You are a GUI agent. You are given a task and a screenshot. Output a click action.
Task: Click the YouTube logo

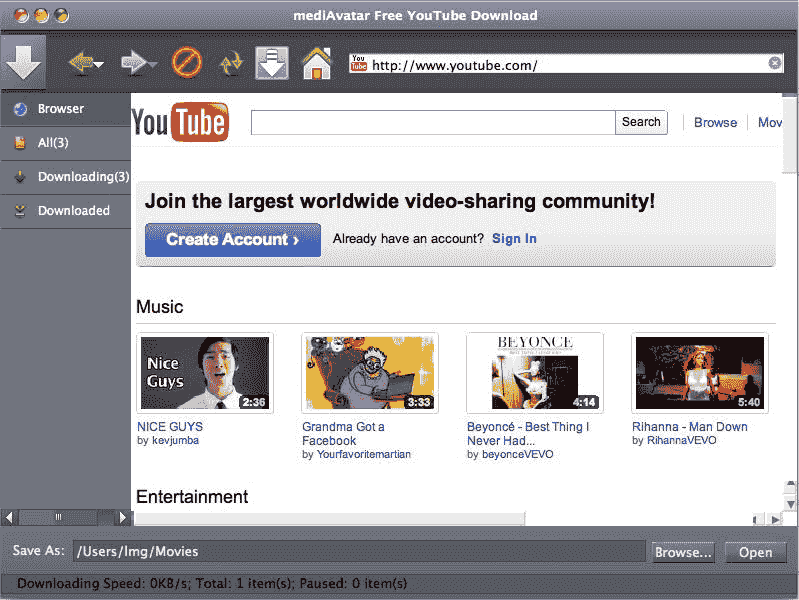pos(180,122)
